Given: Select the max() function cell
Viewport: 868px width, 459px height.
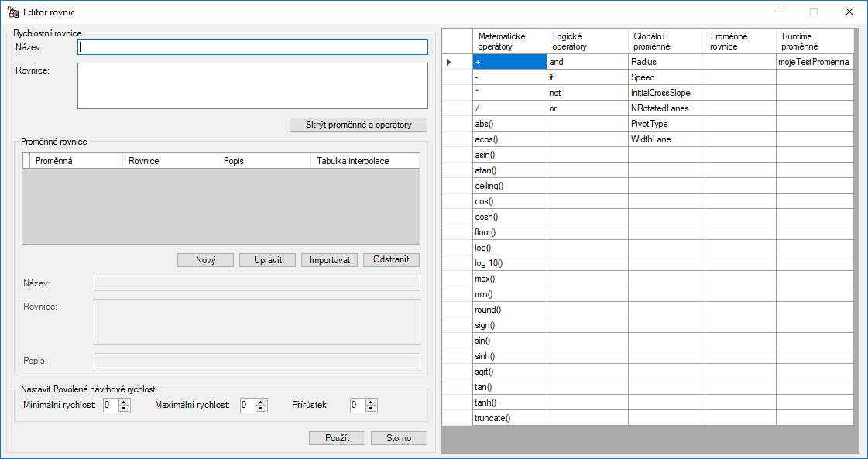Looking at the screenshot, I should tap(509, 279).
